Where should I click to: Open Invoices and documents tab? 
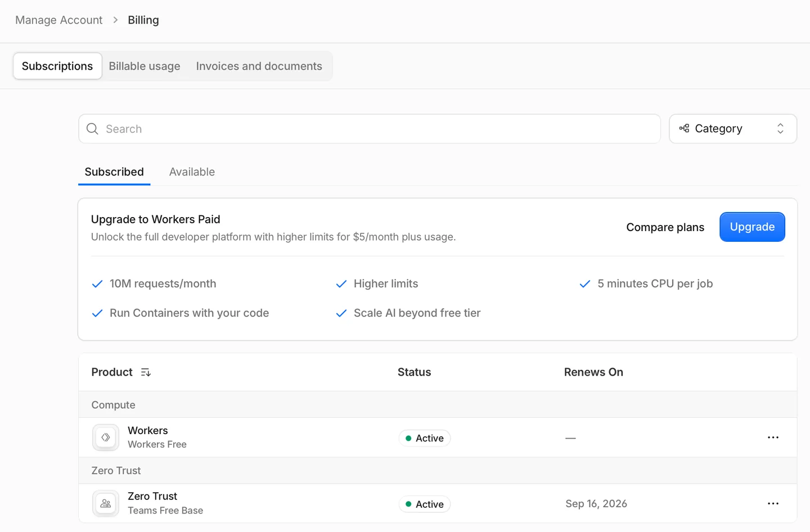(259, 66)
